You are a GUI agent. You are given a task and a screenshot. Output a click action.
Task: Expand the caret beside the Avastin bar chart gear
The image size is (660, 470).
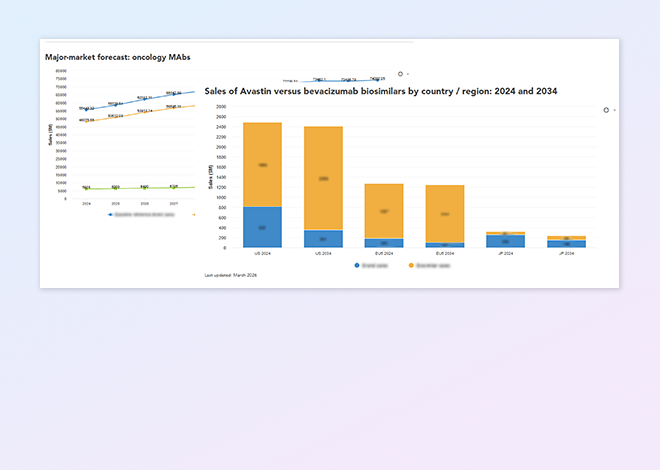[615, 110]
